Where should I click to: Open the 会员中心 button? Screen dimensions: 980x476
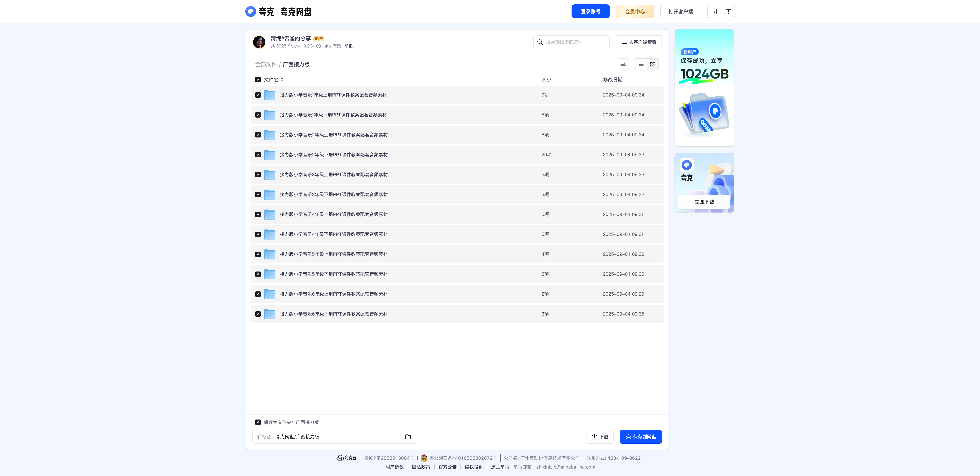coord(635,11)
